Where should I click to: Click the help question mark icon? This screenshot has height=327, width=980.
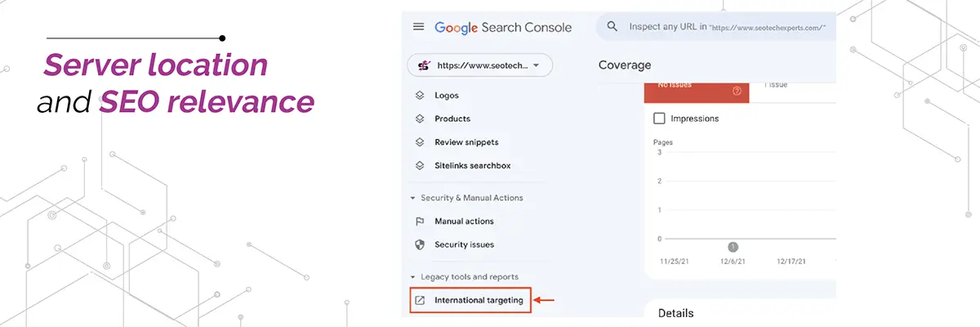tap(737, 91)
